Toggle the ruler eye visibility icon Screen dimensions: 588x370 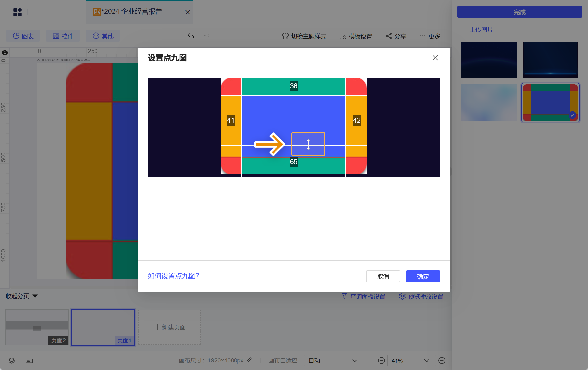[x=5, y=53]
